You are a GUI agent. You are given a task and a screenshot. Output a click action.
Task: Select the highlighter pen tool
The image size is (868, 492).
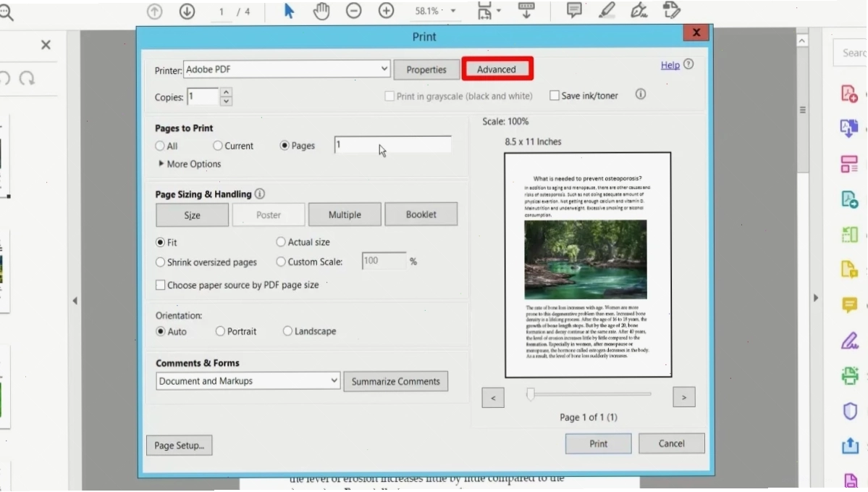[607, 11]
